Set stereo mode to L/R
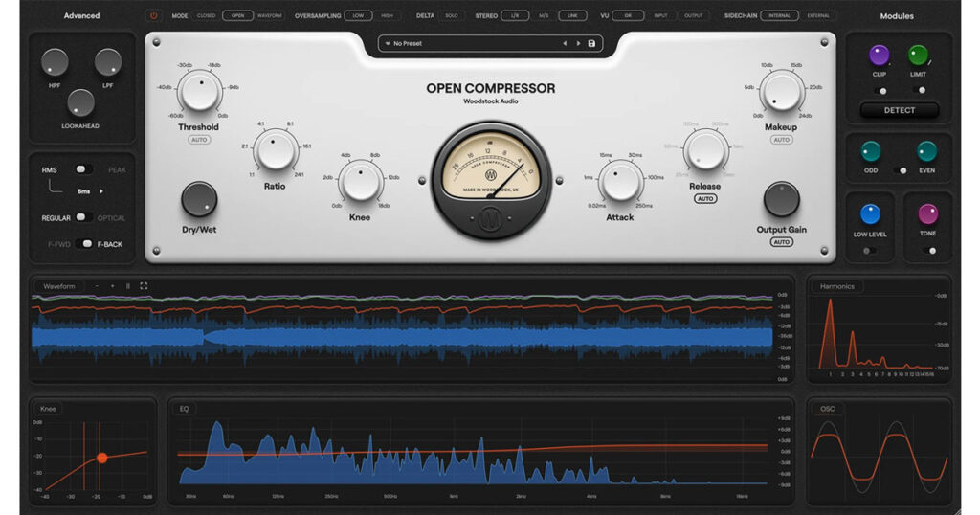This screenshot has width=980, height=515. point(515,15)
